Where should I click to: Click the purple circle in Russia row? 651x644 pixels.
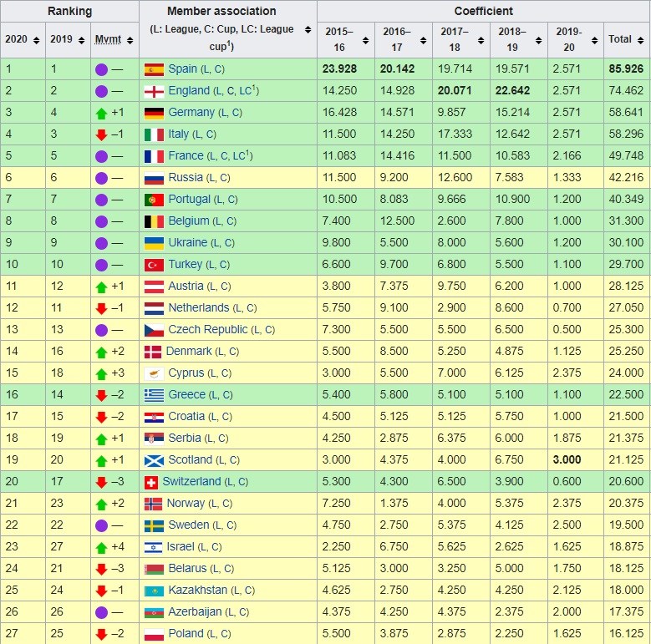tap(102, 178)
